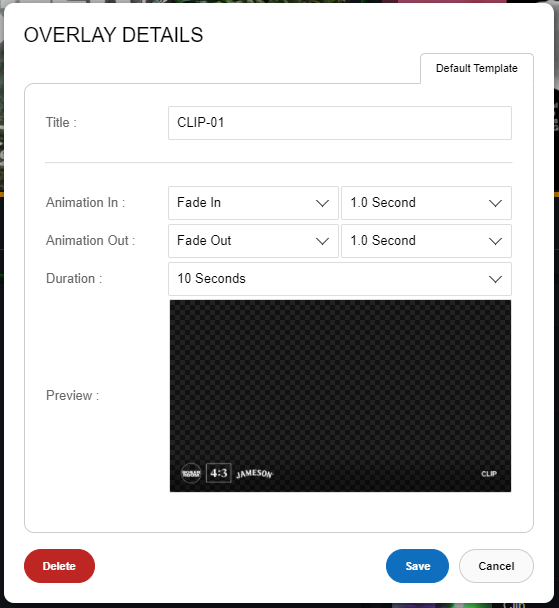559x608 pixels.
Task: Click the 4:3 score box in preview
Action: (219, 473)
